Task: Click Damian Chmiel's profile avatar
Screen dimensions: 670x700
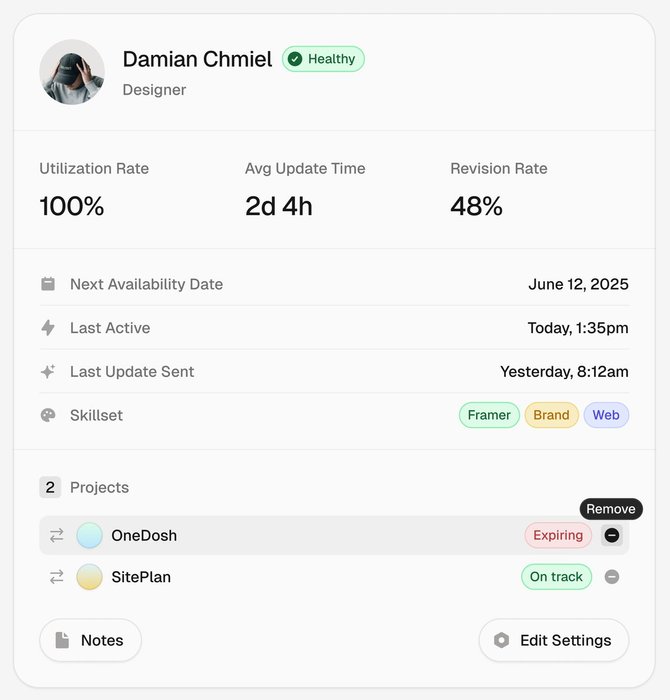Action: [x=72, y=72]
